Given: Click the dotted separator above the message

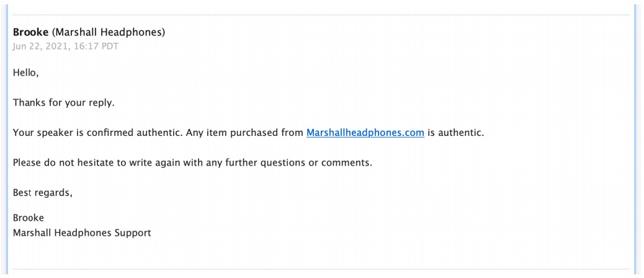Looking at the screenshot, I should pyautogui.click(x=321, y=14).
